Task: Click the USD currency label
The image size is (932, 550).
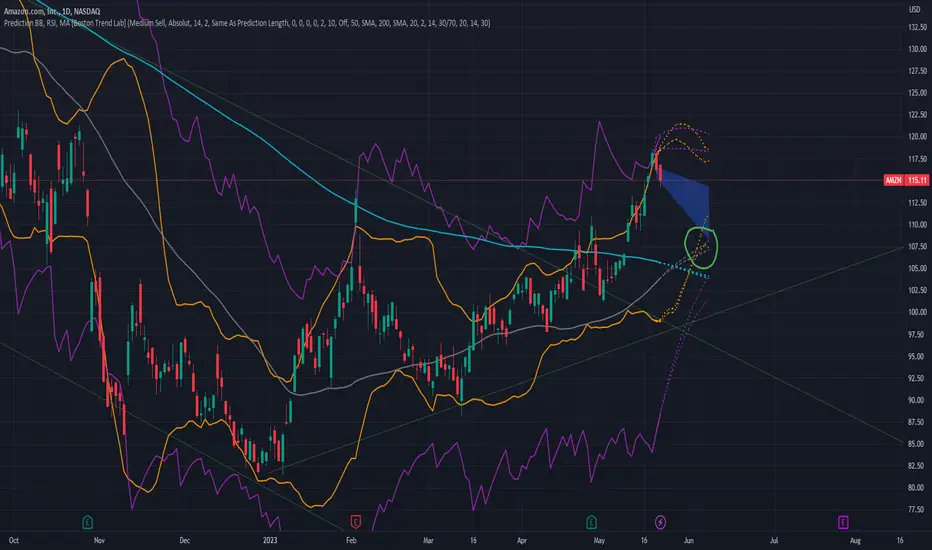Action: [x=915, y=10]
